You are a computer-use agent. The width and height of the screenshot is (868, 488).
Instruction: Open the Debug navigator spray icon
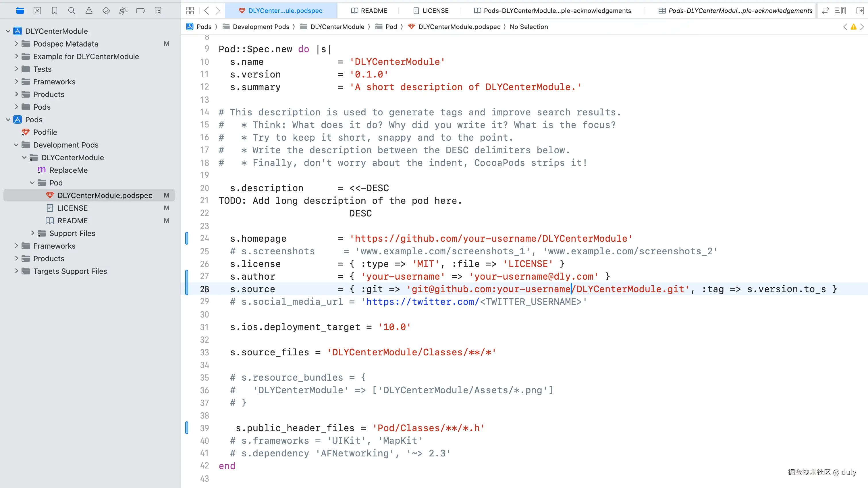point(123,11)
